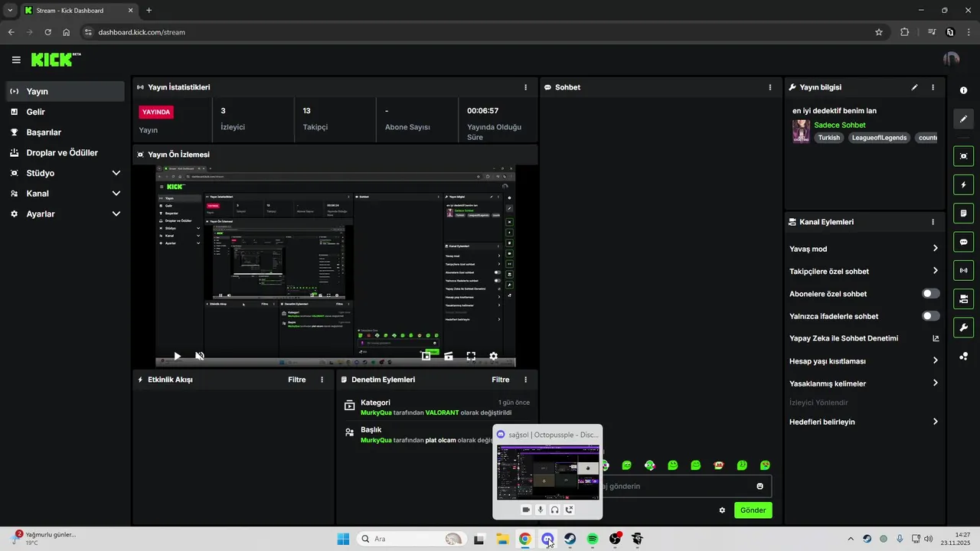
Task: Open Hesap yaşı kısıtlaması options arrow
Action: (935, 360)
